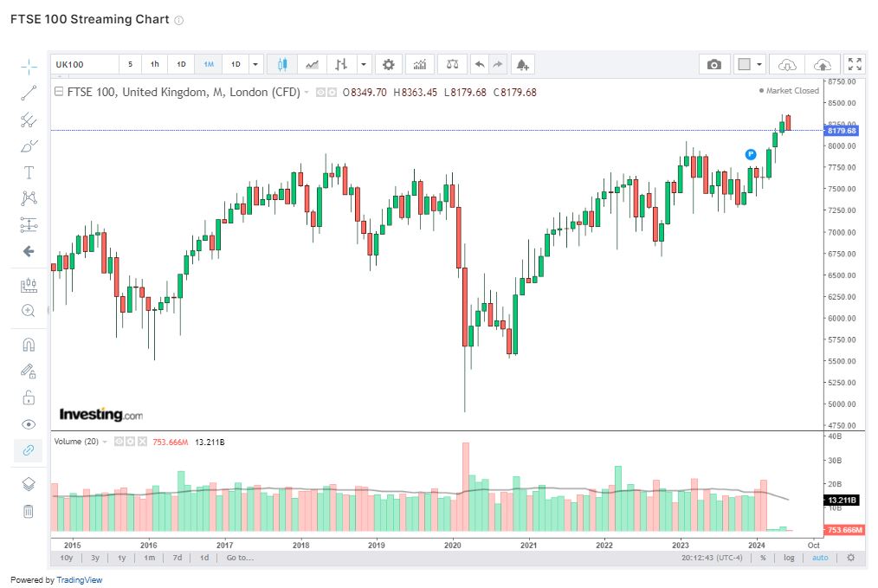Select the Zoom In tool
The height and width of the screenshot is (588, 878).
tap(29, 310)
